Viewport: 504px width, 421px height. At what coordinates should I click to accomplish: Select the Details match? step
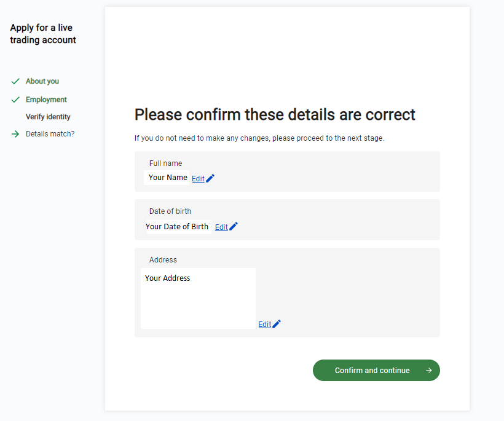[x=50, y=134]
